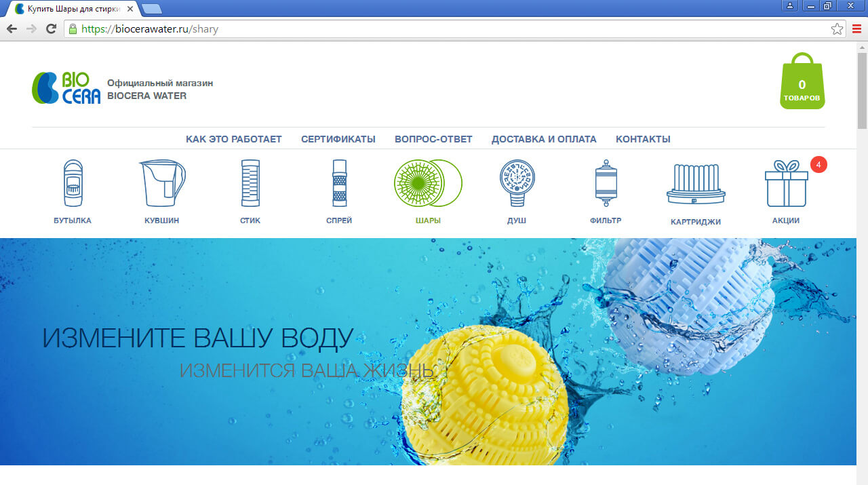Open the Стик category icon
The height and width of the screenshot is (485, 868).
point(250,183)
